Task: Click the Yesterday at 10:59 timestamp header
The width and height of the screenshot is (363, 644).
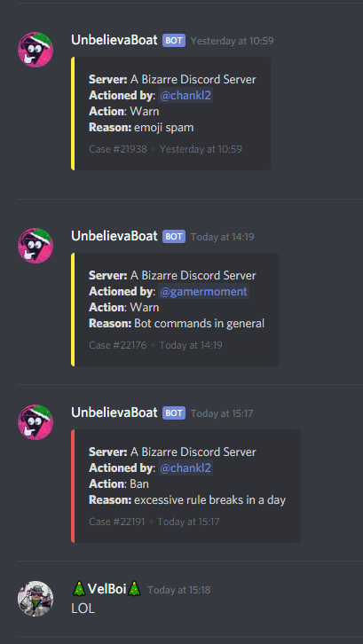Action: point(232,41)
